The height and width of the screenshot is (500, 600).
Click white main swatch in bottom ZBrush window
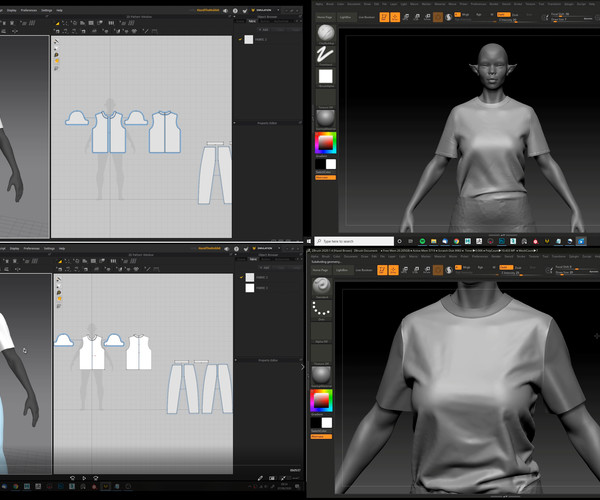click(x=327, y=423)
